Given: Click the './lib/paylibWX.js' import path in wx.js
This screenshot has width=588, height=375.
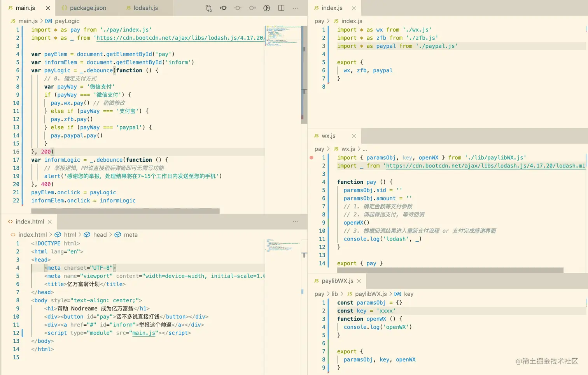Looking at the screenshot, I should [495, 157].
